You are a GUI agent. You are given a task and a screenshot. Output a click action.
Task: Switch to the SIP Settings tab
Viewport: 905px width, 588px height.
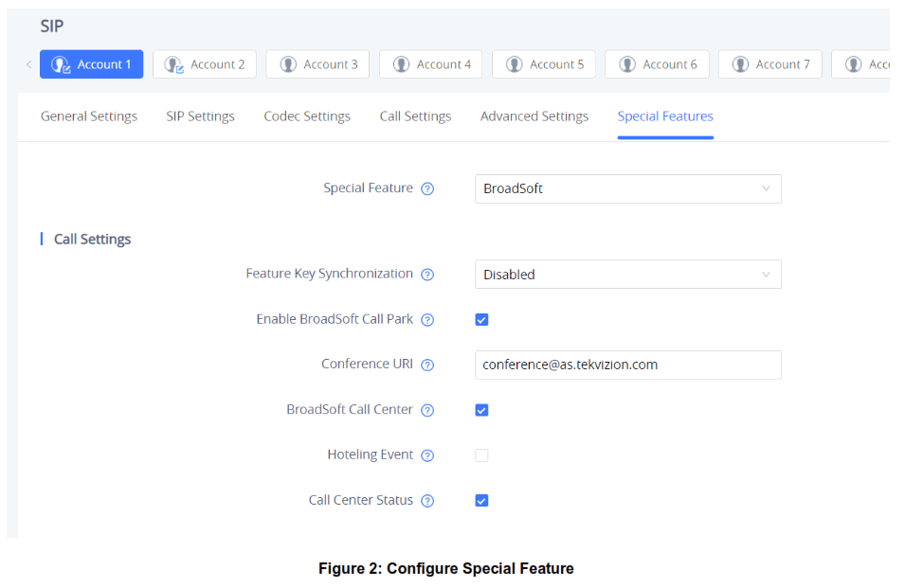(200, 116)
